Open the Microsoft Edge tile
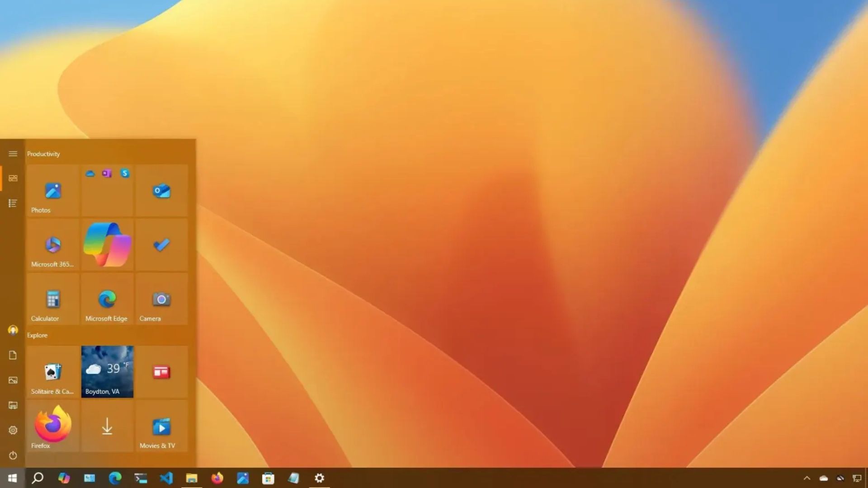 [x=107, y=300]
